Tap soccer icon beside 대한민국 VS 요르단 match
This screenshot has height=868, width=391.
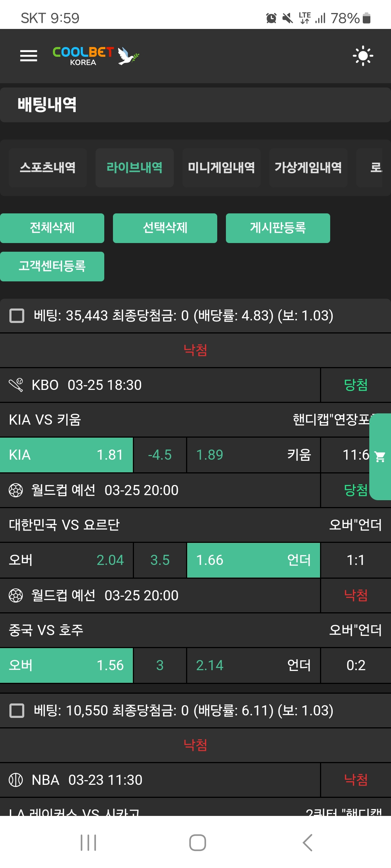16,490
